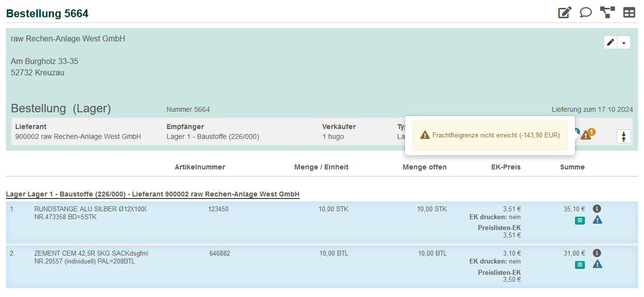Click green list icon for item 2
The image size is (644, 297).
click(x=580, y=265)
